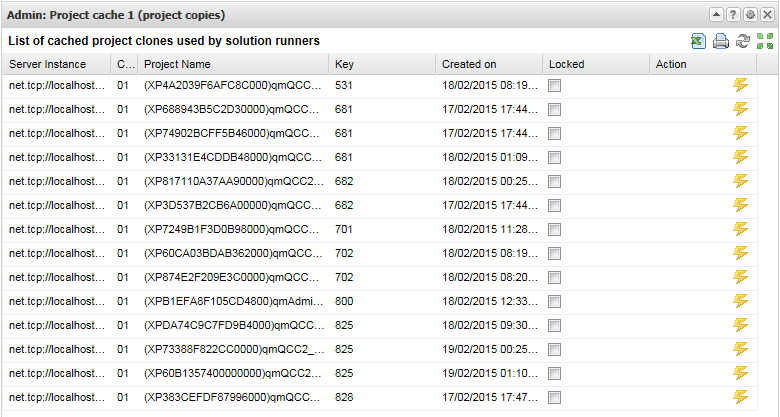Export the list to Excel
Image resolution: width=780 pixels, height=417 pixels.
698,41
